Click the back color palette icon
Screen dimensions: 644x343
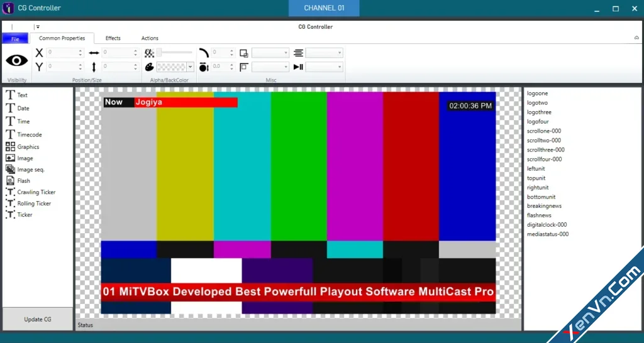pyautogui.click(x=149, y=67)
